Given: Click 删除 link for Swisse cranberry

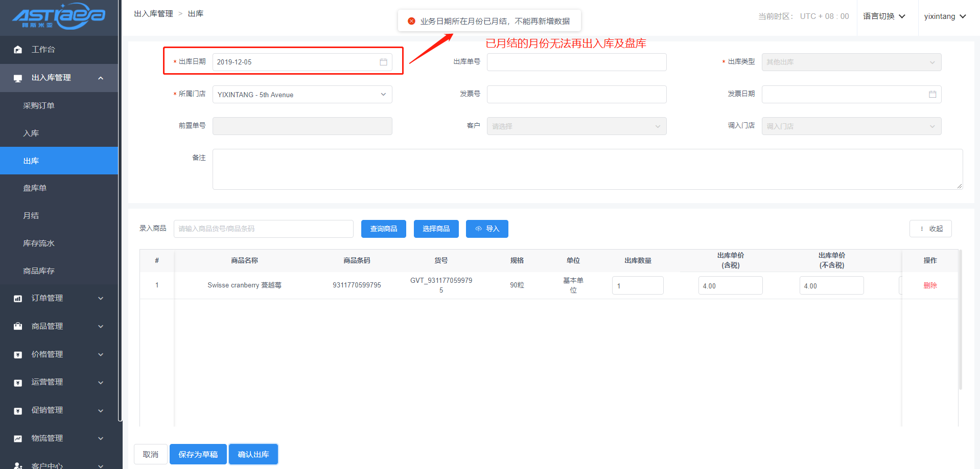Looking at the screenshot, I should click(930, 285).
